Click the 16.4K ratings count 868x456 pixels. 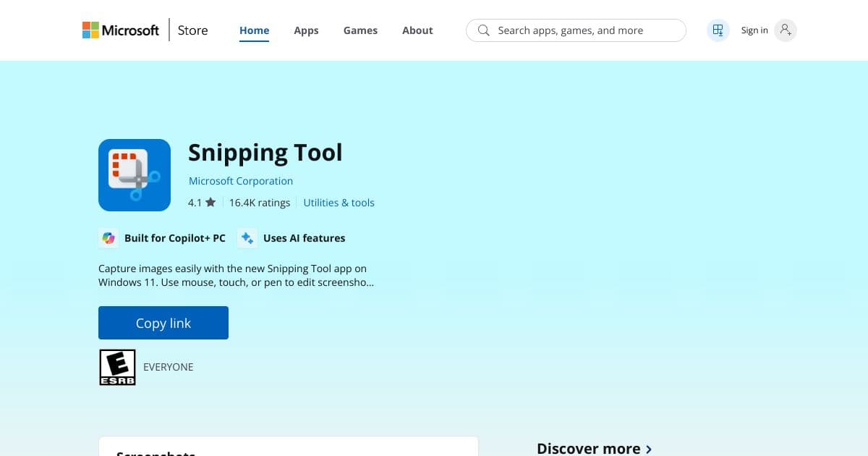pos(260,203)
